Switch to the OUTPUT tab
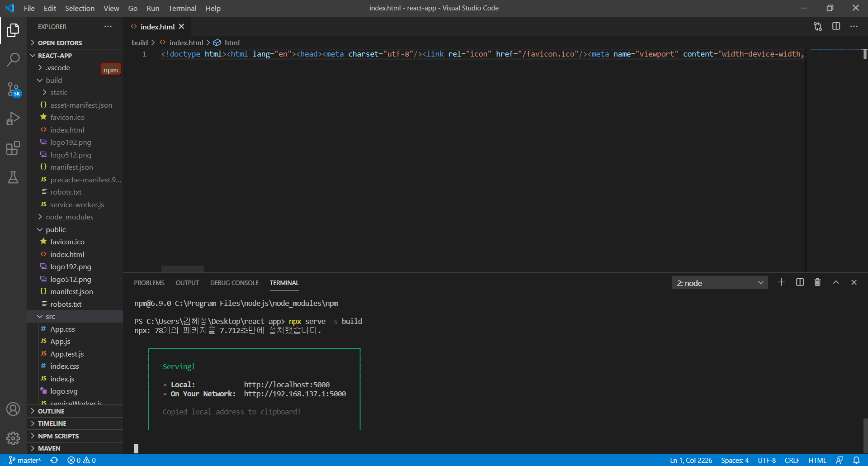Image resolution: width=868 pixels, height=466 pixels. coord(187,283)
